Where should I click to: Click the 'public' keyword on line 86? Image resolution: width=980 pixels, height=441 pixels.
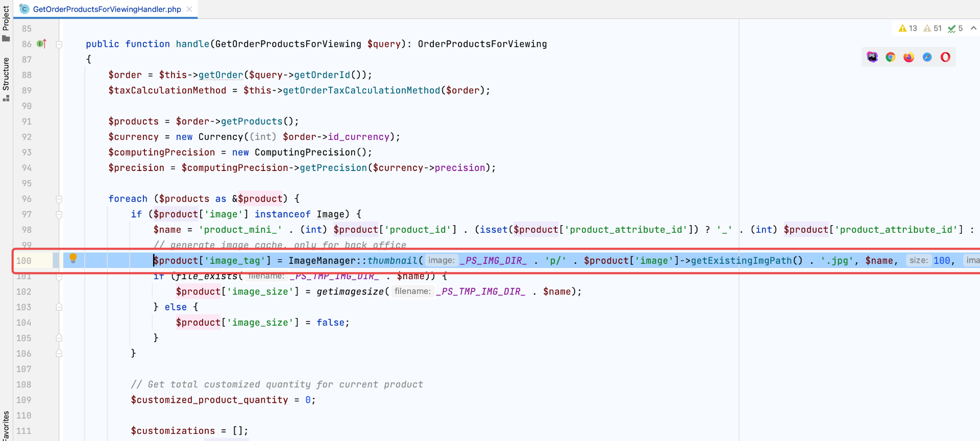pyautogui.click(x=103, y=44)
